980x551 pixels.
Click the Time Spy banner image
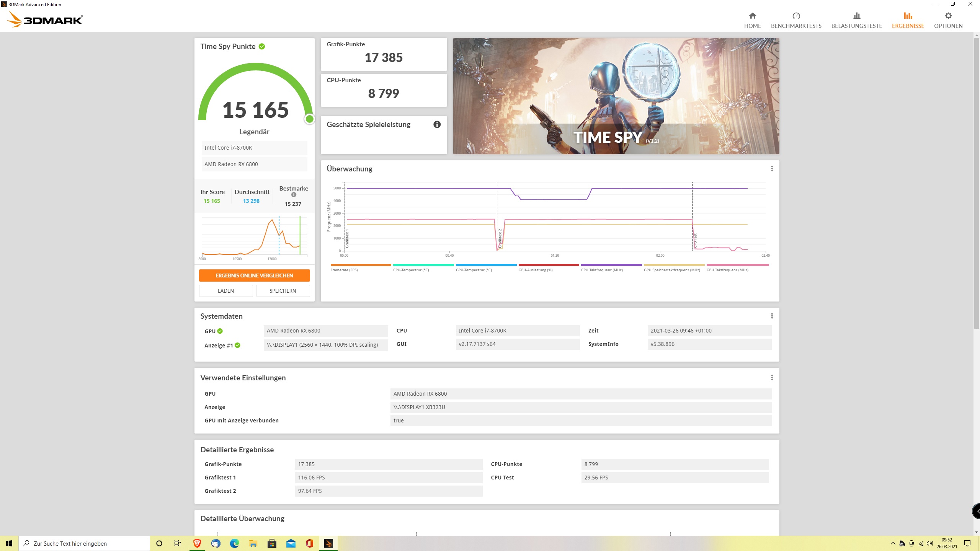(x=616, y=96)
